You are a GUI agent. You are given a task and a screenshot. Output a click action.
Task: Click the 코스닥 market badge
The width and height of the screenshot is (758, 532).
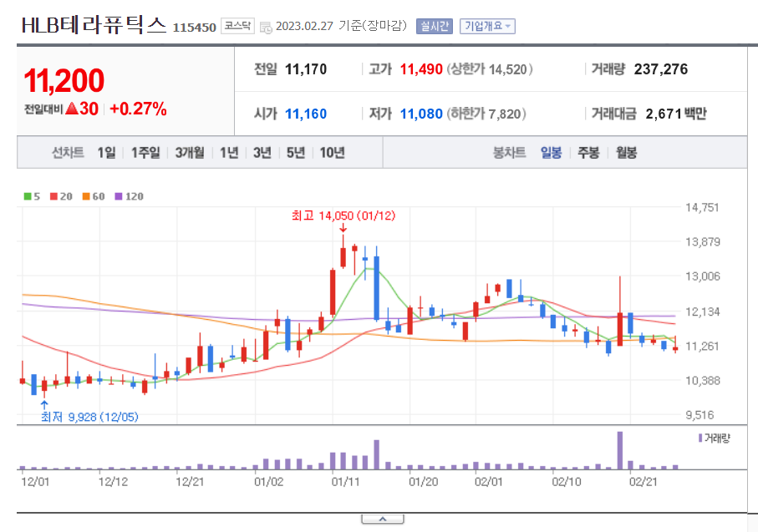[x=237, y=26]
